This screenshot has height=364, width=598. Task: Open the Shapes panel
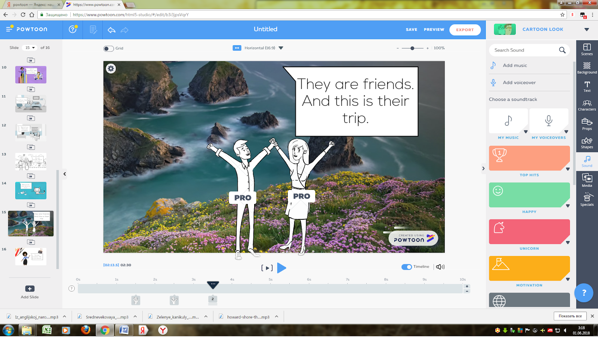click(587, 143)
